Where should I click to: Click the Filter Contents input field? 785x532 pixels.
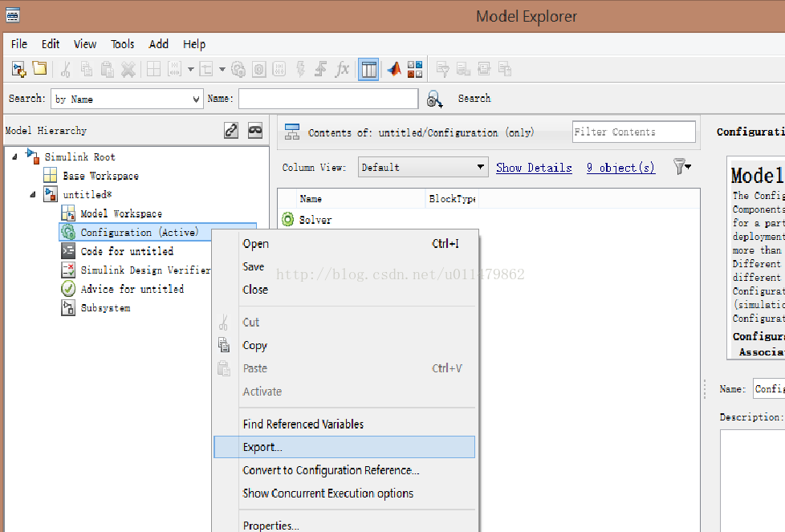click(634, 132)
